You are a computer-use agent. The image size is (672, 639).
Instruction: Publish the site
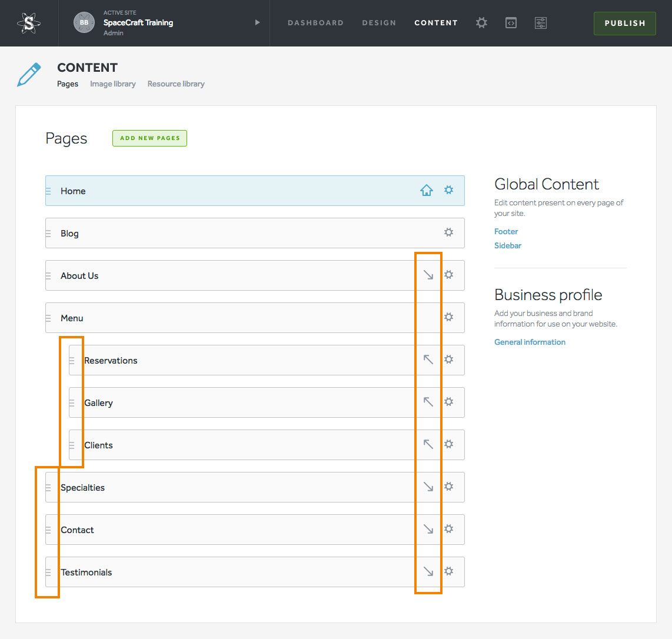click(x=624, y=23)
